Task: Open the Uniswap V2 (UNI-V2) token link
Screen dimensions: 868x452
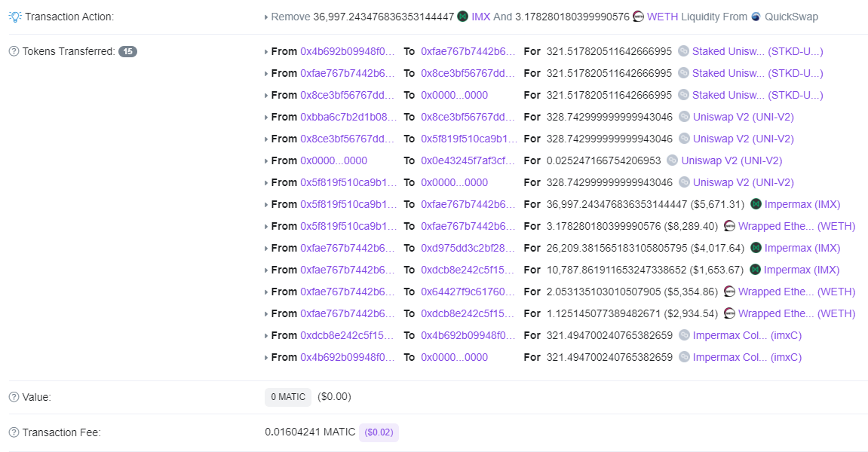Action: point(743,117)
